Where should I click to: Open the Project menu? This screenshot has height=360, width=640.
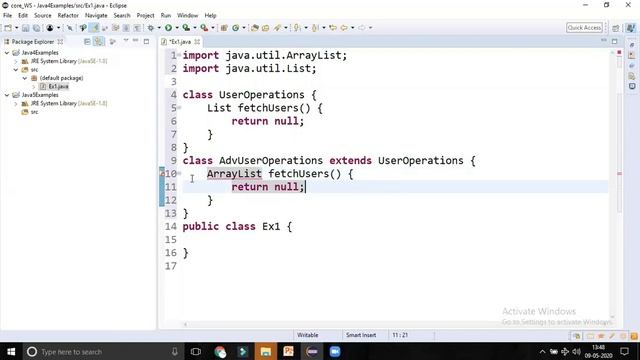(145, 16)
